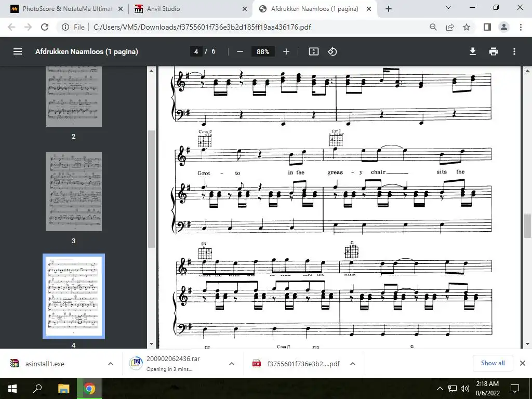532x399 pixels.
Task: Switch to PhotoScore & NotateMe Ultimate tab
Action: (67, 9)
